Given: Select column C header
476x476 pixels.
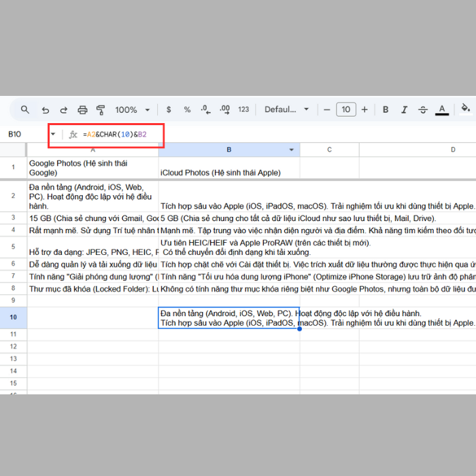Looking at the screenshot, I should (329, 150).
